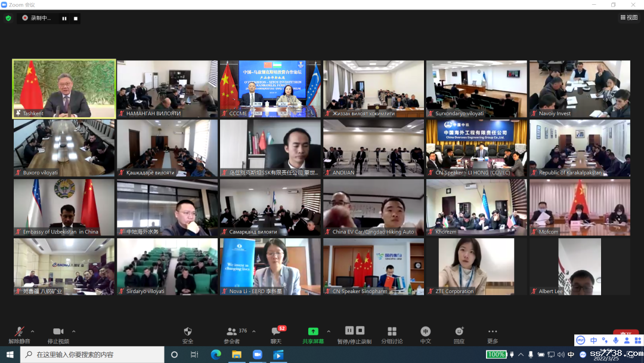
Task: Open the Participants (参会者) panel
Action: [x=231, y=331]
